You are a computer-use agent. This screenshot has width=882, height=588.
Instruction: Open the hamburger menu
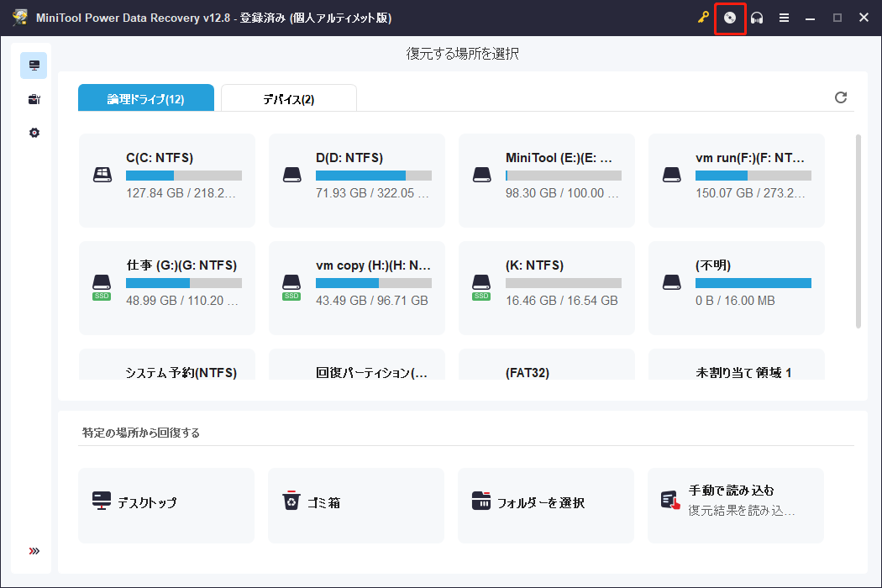coord(784,18)
